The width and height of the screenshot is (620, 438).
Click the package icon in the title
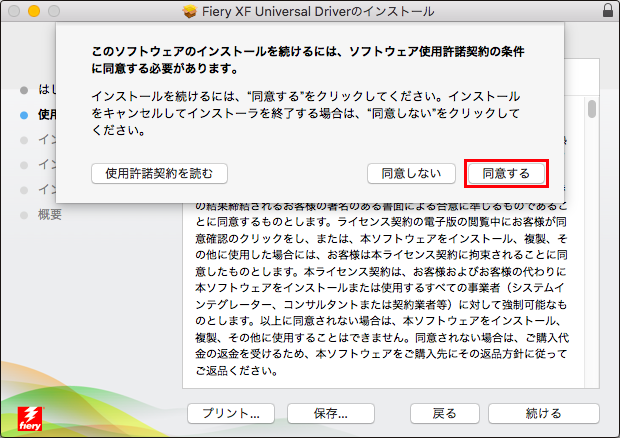190,11
